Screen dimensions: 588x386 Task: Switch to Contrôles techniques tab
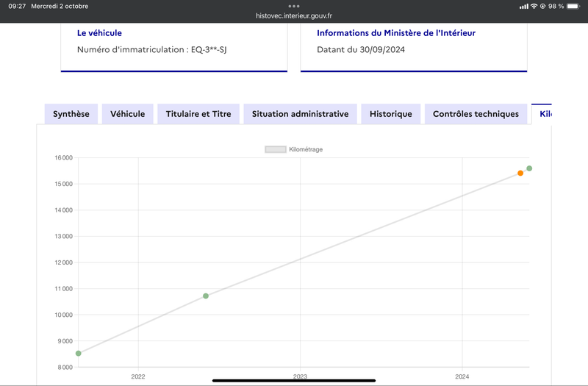click(x=476, y=114)
